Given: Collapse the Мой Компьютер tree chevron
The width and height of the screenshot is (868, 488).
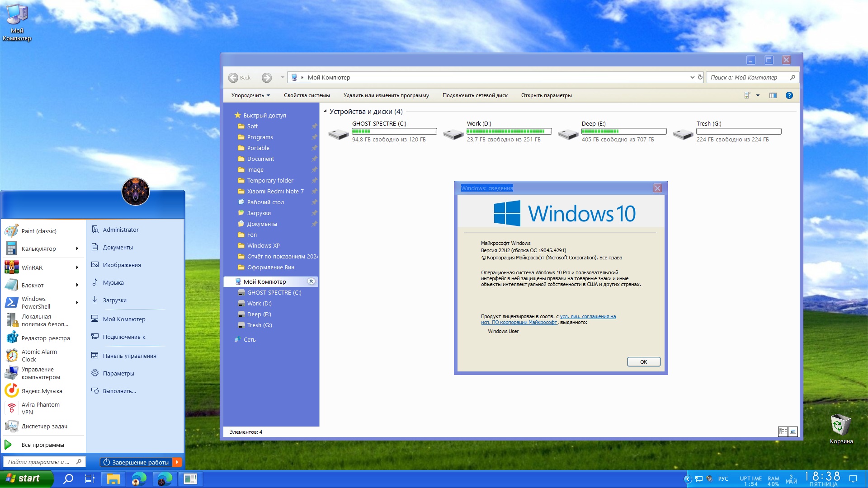Looking at the screenshot, I should (x=311, y=282).
